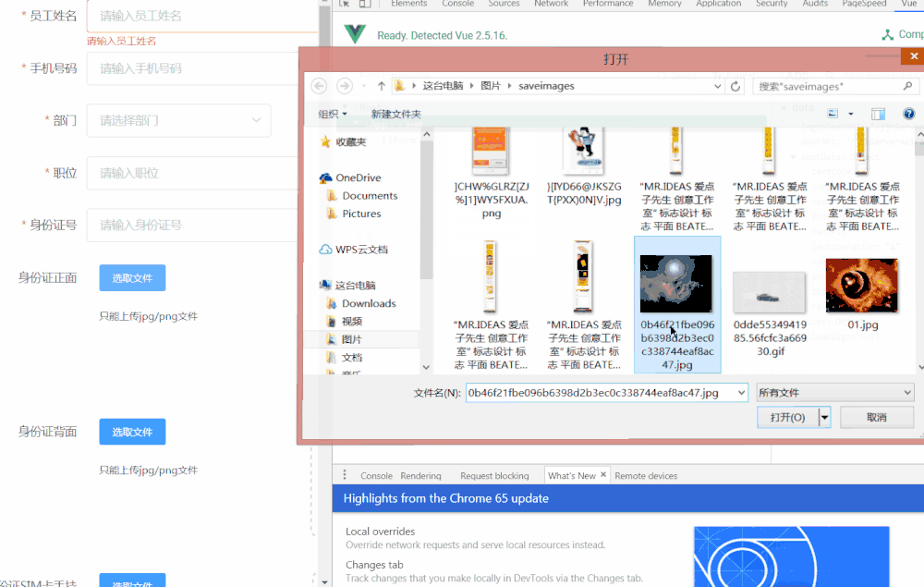Click the 手机号码 input field
The height and width of the screenshot is (587, 924).
pyautogui.click(x=194, y=68)
